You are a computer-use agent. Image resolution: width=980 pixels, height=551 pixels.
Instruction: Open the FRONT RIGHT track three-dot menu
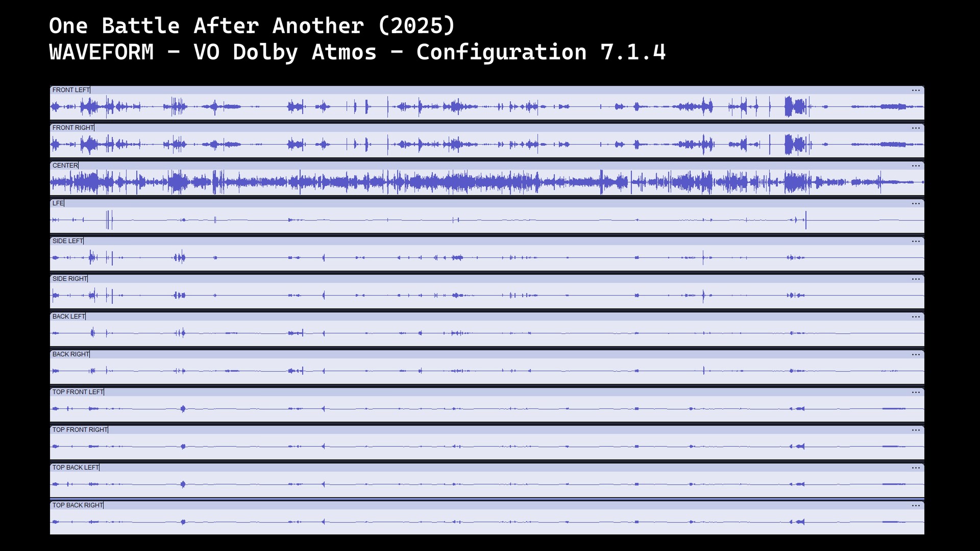pyautogui.click(x=916, y=128)
